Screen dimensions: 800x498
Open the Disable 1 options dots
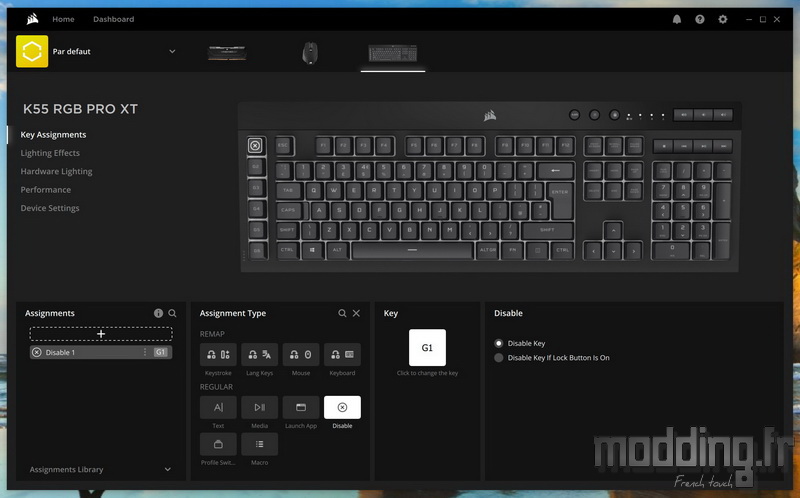[x=145, y=352]
